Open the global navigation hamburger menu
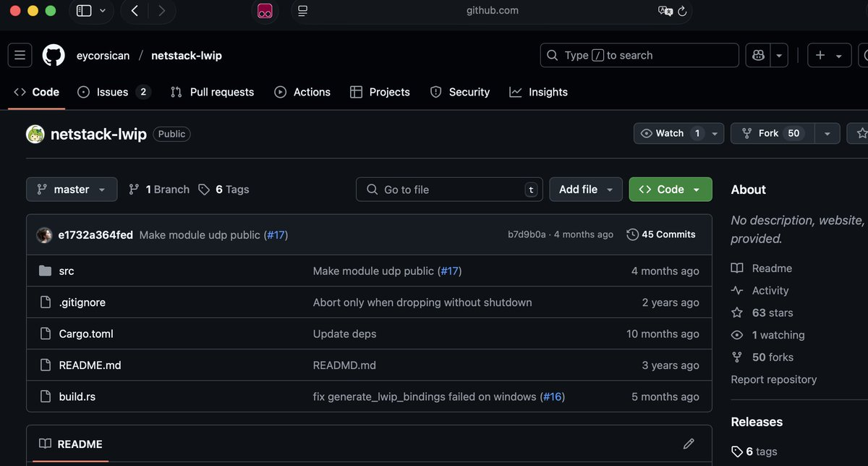868x466 pixels. tap(19, 55)
